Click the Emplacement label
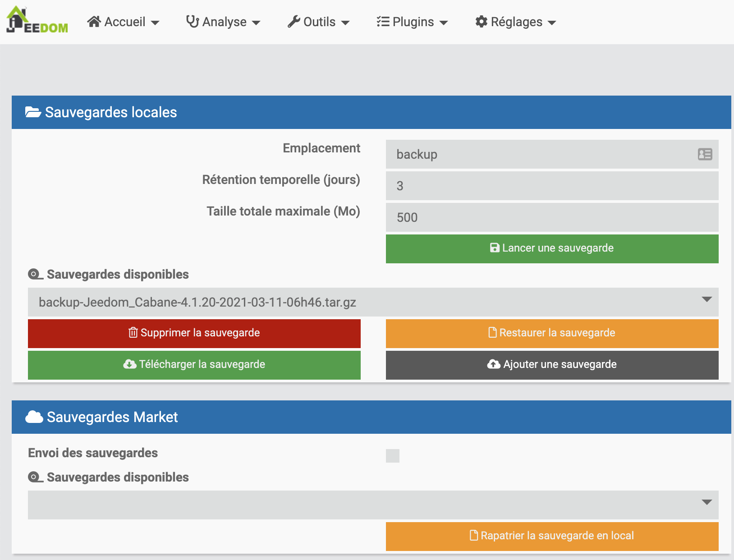 (x=321, y=148)
